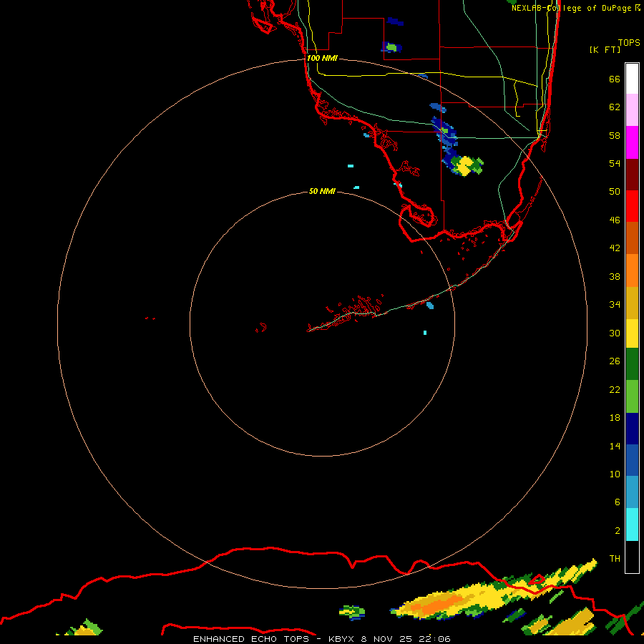
Task: Click the "TOPS" legend title
Action: click(x=629, y=42)
